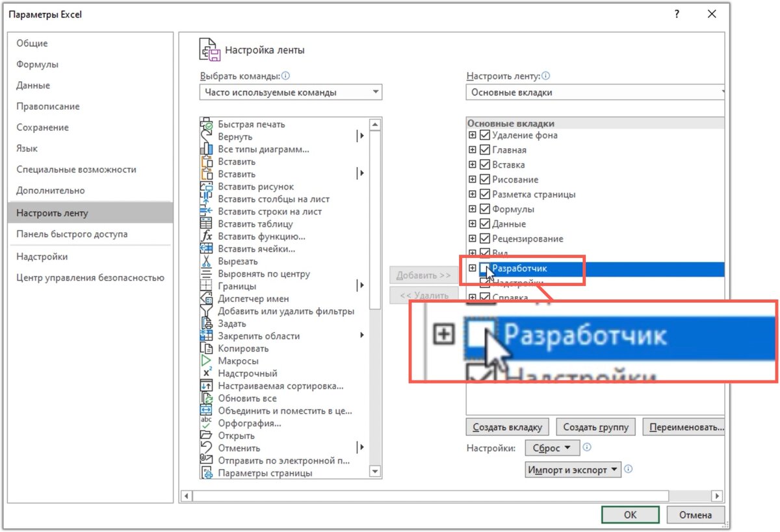The width and height of the screenshot is (780, 532).
Task: Click the Отмена button
Action: point(695,515)
